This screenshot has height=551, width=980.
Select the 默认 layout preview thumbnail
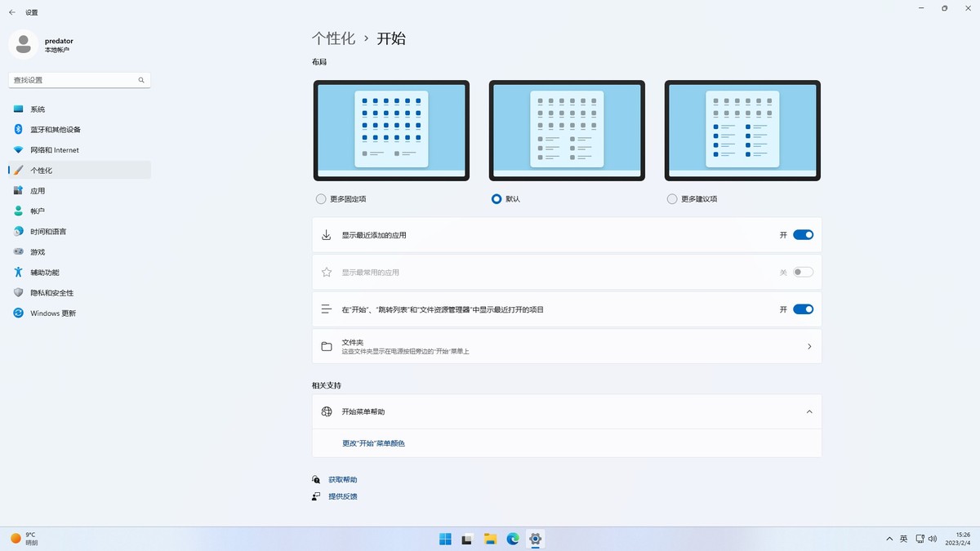coord(567,130)
